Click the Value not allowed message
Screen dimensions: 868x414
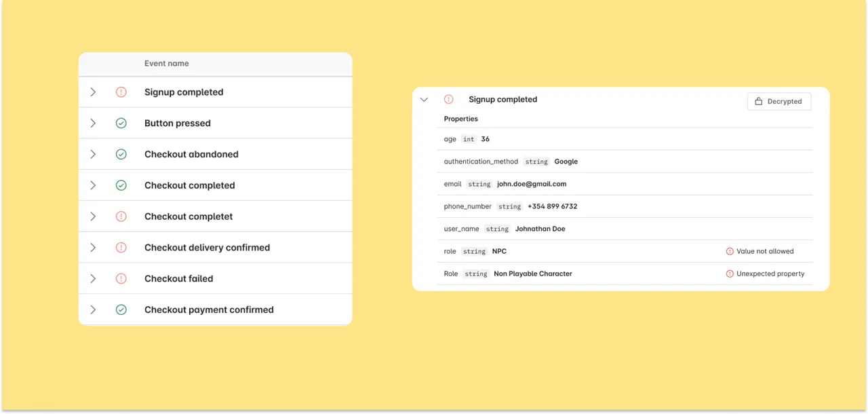765,251
